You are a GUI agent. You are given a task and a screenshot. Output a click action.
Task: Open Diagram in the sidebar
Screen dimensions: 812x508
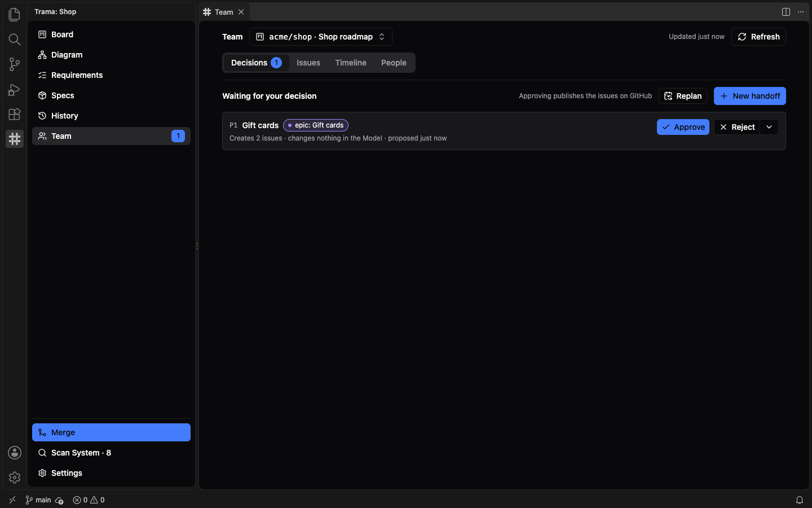pos(111,55)
